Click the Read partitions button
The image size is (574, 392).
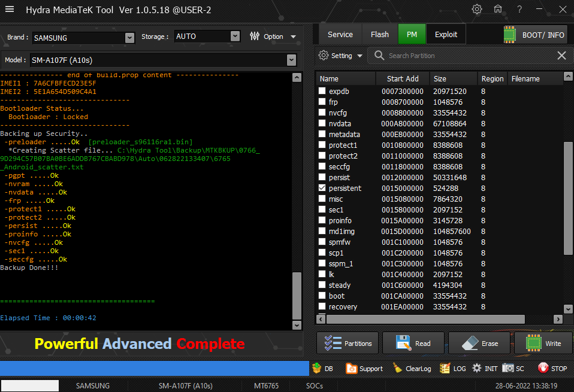tap(413, 344)
